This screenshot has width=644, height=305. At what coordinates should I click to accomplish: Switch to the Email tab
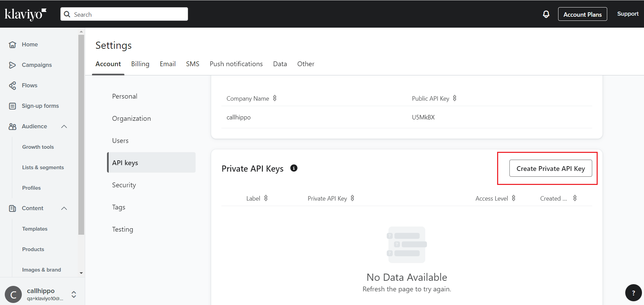pyautogui.click(x=168, y=64)
